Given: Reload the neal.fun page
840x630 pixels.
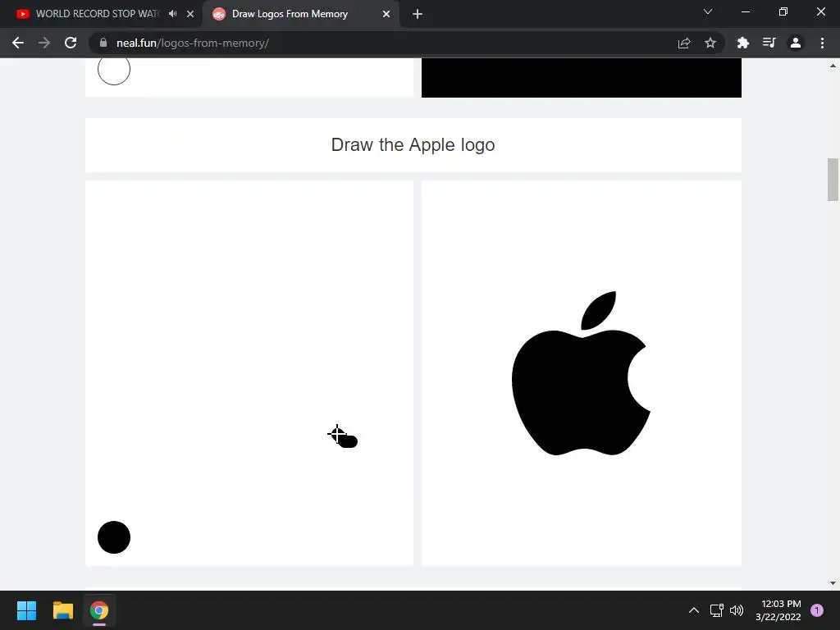Looking at the screenshot, I should pyautogui.click(x=71, y=43).
